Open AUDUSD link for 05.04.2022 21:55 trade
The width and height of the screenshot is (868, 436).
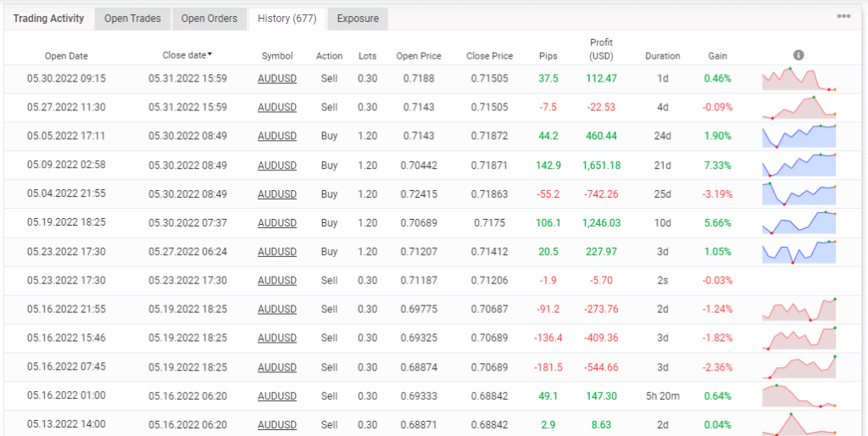(x=277, y=194)
